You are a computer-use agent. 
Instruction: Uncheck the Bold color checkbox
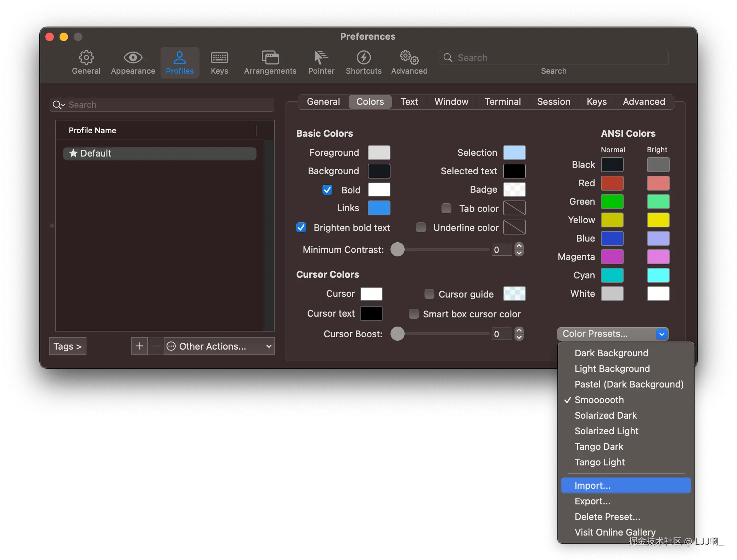coord(327,190)
